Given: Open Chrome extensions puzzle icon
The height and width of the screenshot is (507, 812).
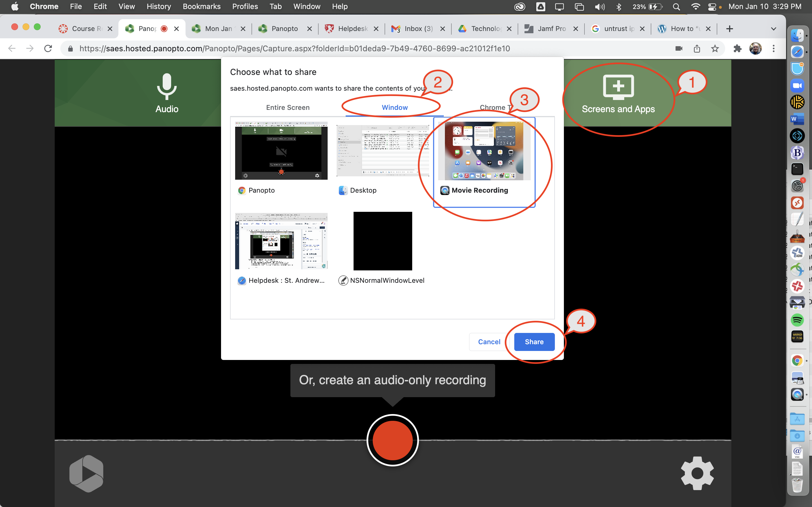Looking at the screenshot, I should click(x=737, y=49).
